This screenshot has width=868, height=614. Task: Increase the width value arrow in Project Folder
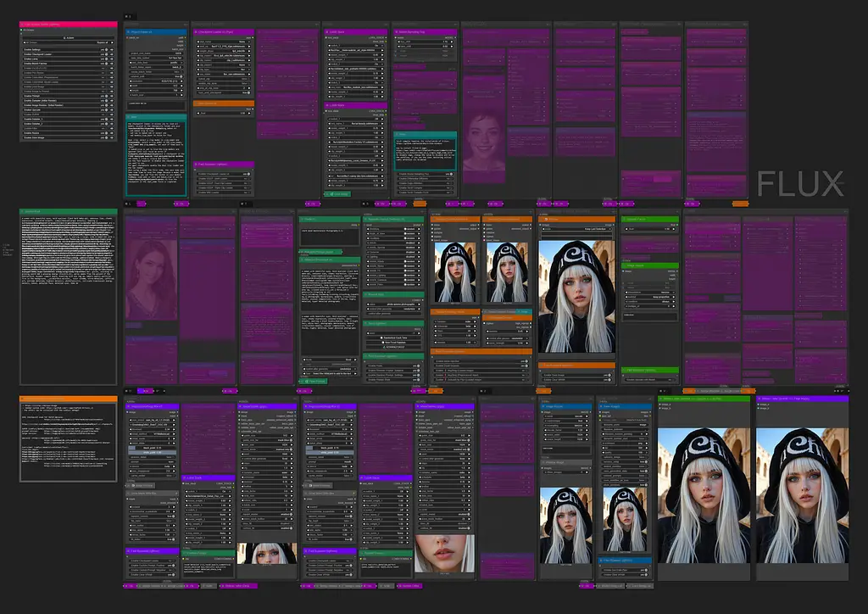[181, 86]
